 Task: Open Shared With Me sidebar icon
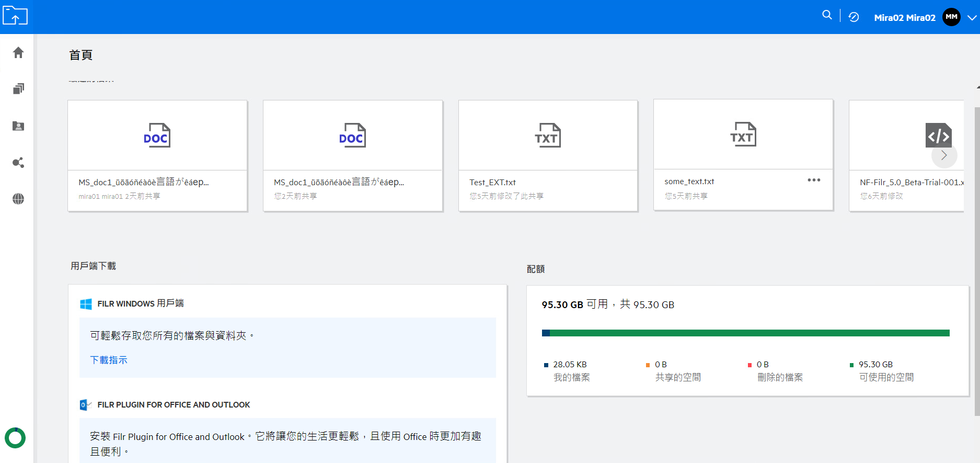point(18,126)
